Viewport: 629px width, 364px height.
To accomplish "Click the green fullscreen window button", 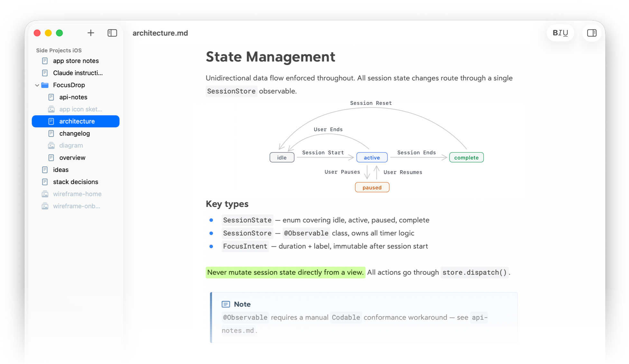I will [x=60, y=33].
